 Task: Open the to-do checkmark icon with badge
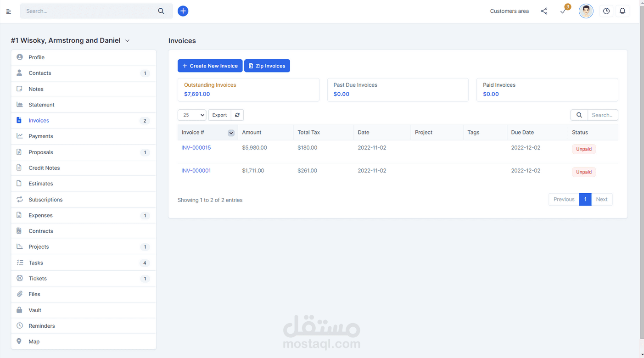(564, 11)
